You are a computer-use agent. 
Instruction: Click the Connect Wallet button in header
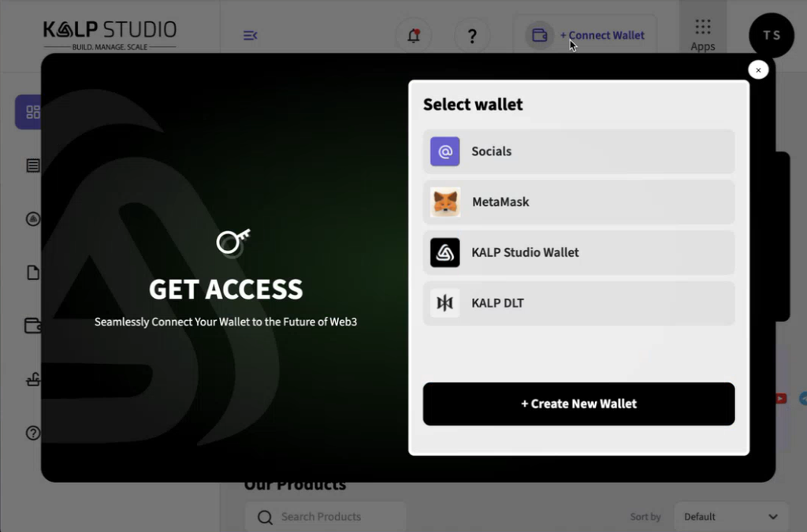(587, 35)
